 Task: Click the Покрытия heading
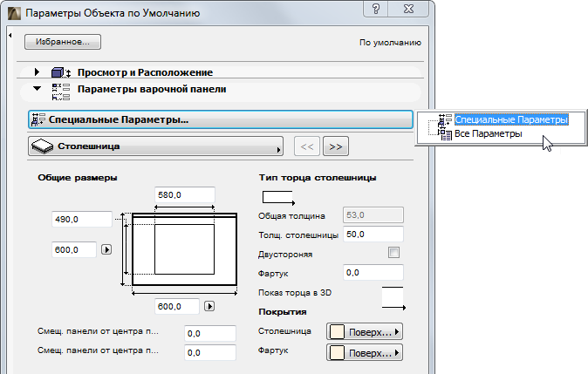click(283, 312)
